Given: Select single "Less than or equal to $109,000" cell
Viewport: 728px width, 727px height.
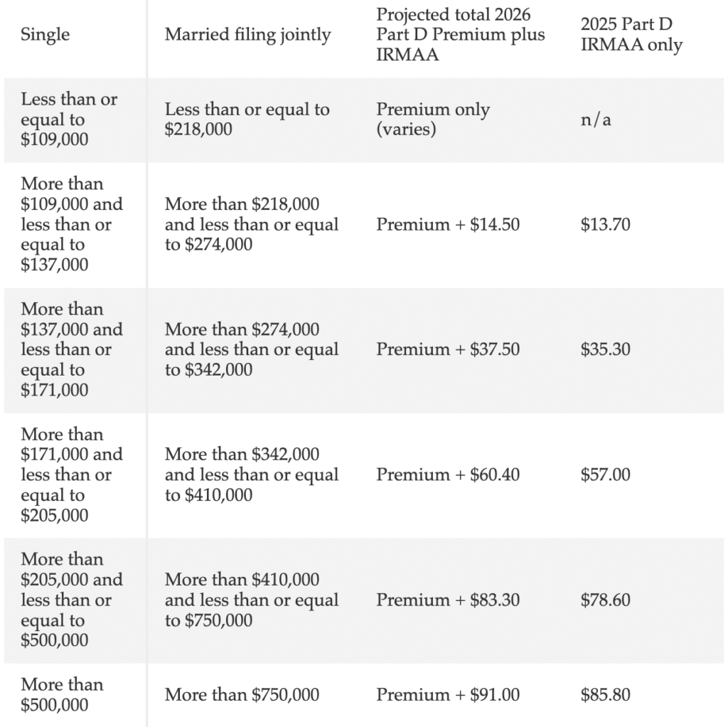Looking at the screenshot, I should click(69, 120).
